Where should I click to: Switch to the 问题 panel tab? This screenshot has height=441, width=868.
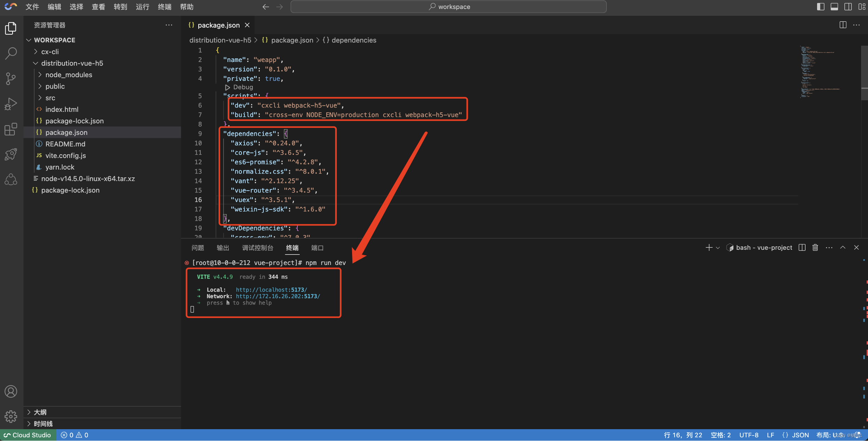click(x=198, y=248)
